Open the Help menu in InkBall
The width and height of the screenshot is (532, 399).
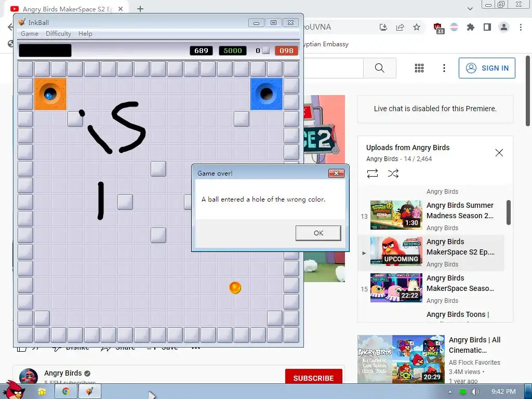tap(85, 34)
